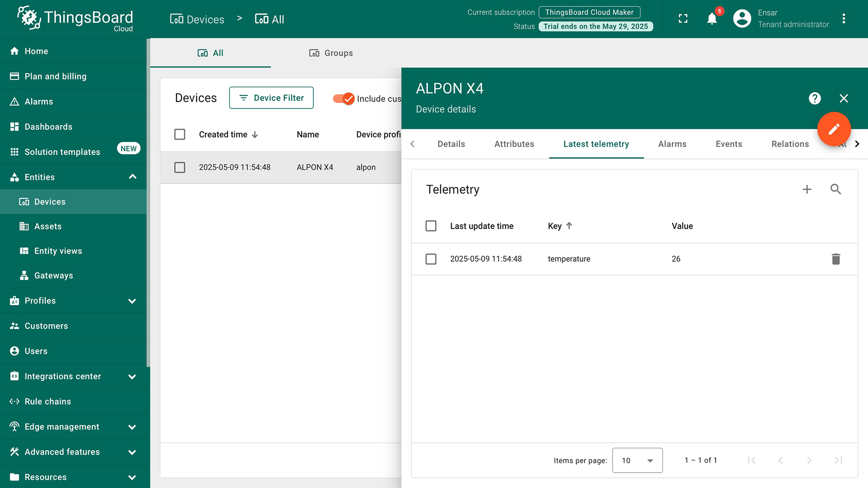Open the Groups tab
The height and width of the screenshot is (488, 868).
(x=330, y=53)
